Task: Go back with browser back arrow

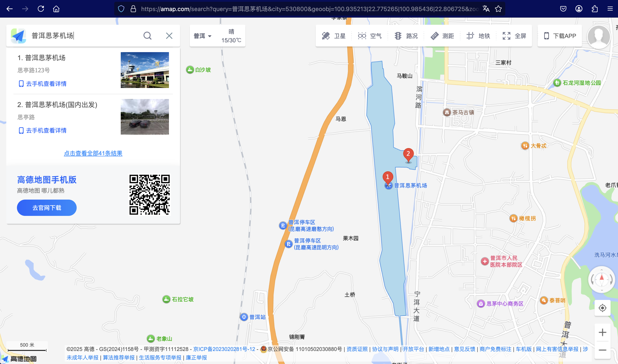Action: (10, 9)
